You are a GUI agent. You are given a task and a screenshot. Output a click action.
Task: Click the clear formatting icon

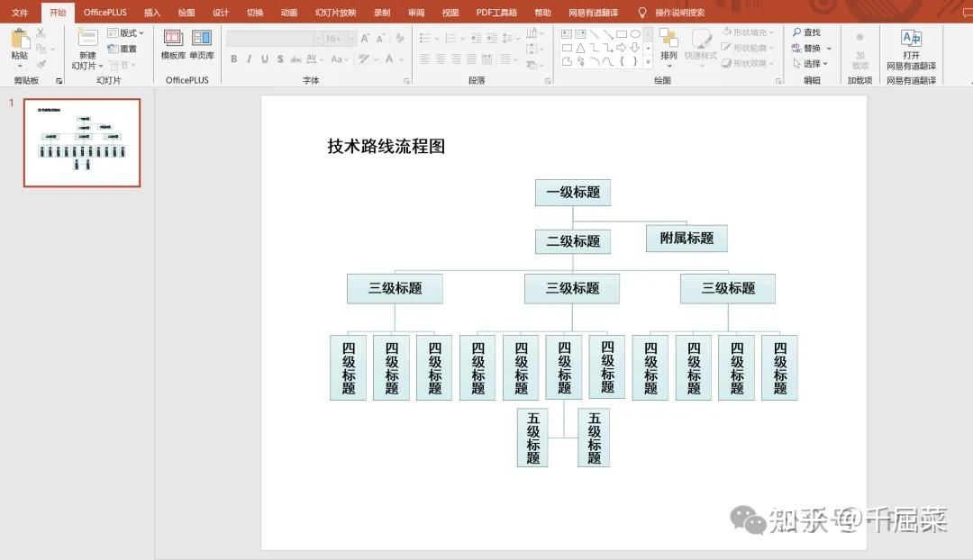400,39
